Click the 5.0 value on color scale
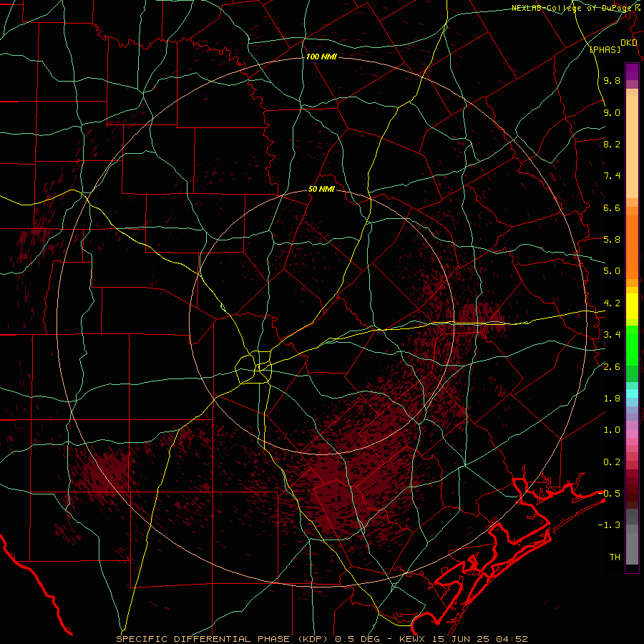This screenshot has width=644, height=644. 612,271
